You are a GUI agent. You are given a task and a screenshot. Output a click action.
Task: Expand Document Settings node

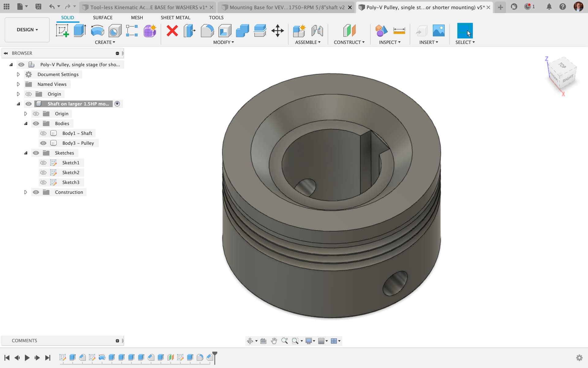pos(18,74)
